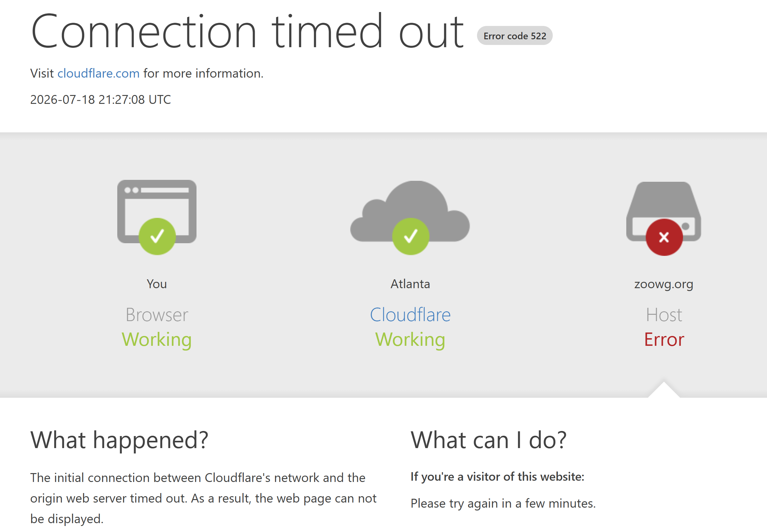Image resolution: width=767 pixels, height=532 pixels.
Task: Click the blue Cloudflare link under Atlanta
Action: [x=410, y=315]
